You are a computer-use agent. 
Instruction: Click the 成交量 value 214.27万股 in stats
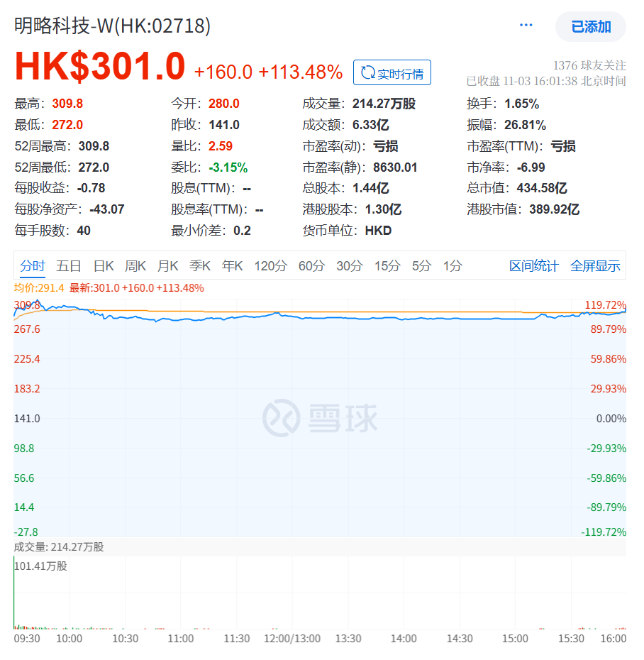pos(384,104)
